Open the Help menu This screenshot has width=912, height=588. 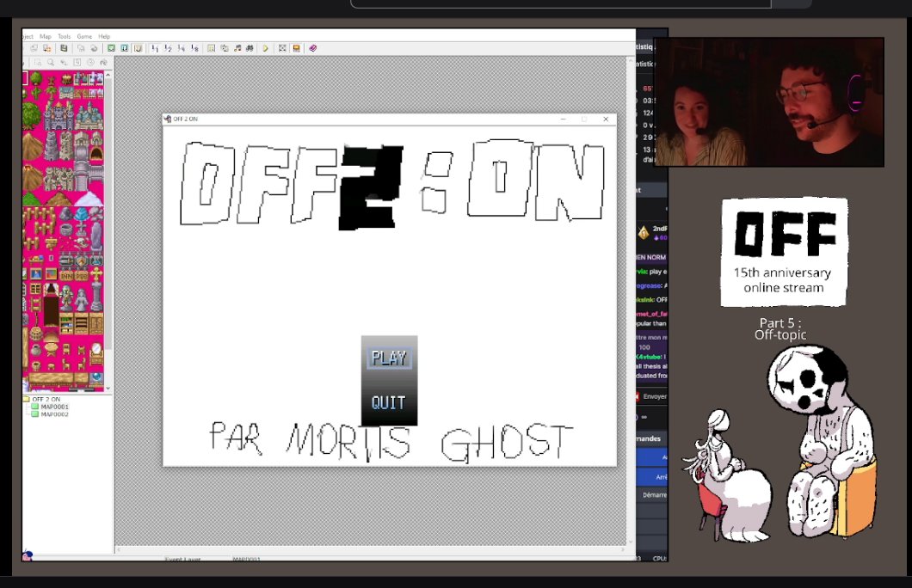click(104, 36)
